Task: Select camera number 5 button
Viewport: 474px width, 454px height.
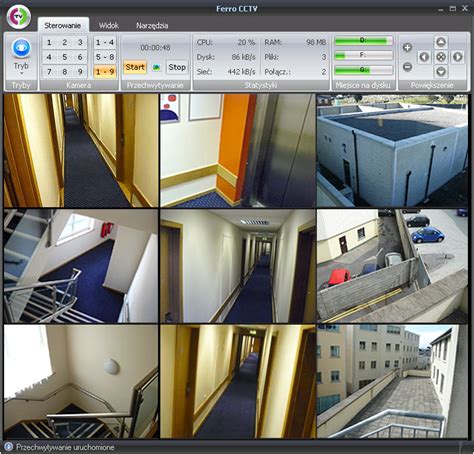Action: [65, 57]
